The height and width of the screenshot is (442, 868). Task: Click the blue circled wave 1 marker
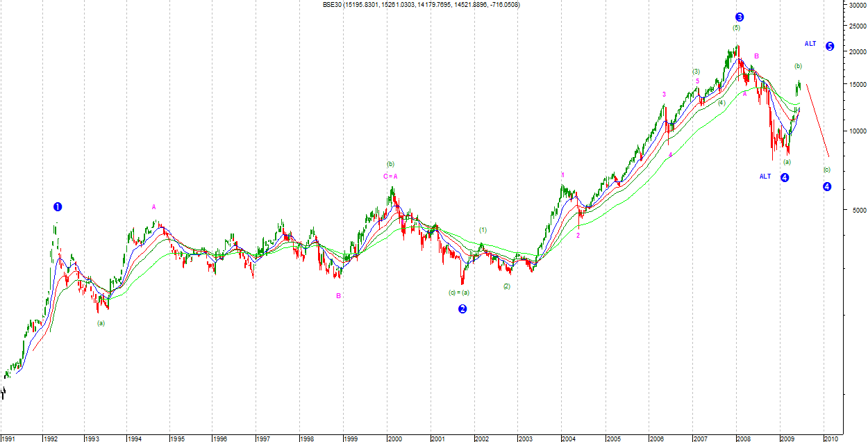coord(58,206)
